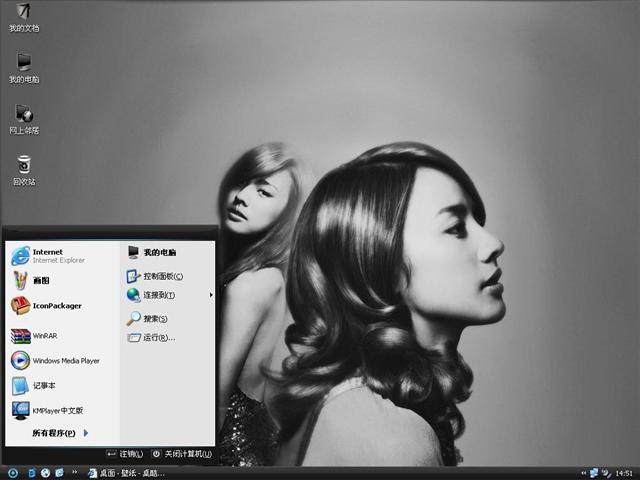Click the tray icon beside the clock
Image resolution: width=640 pixels, height=480 pixels.
(607, 473)
